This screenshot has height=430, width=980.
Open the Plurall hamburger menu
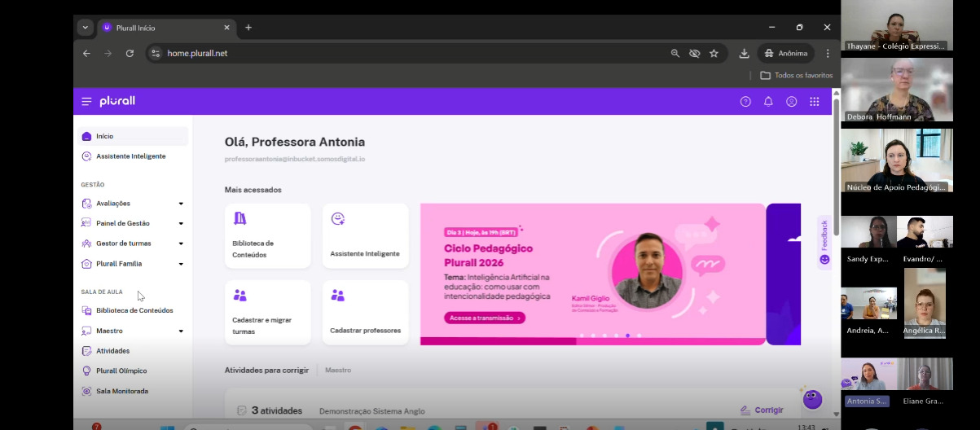coord(86,102)
